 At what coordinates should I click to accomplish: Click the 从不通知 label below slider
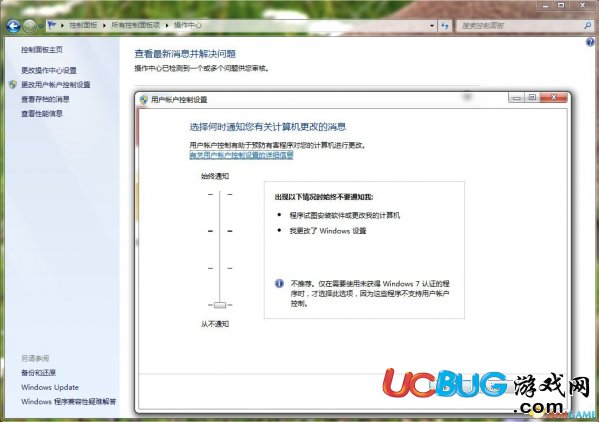[x=215, y=324]
